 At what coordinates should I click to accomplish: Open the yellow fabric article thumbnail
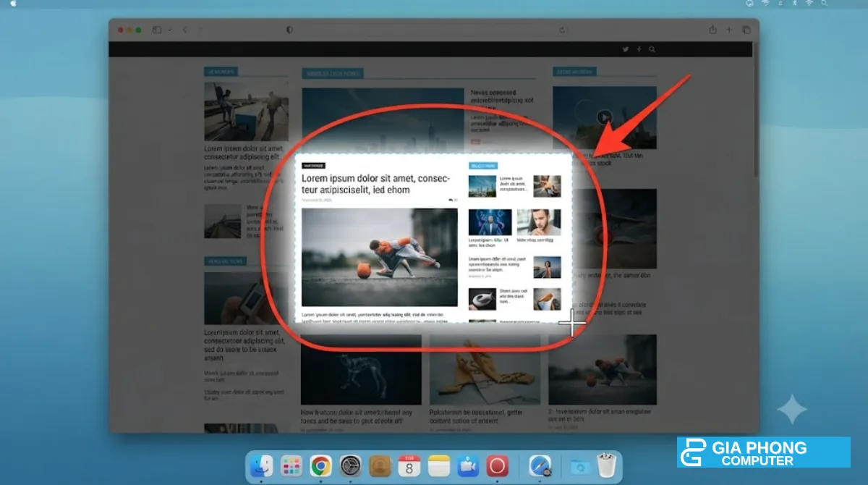(485, 371)
